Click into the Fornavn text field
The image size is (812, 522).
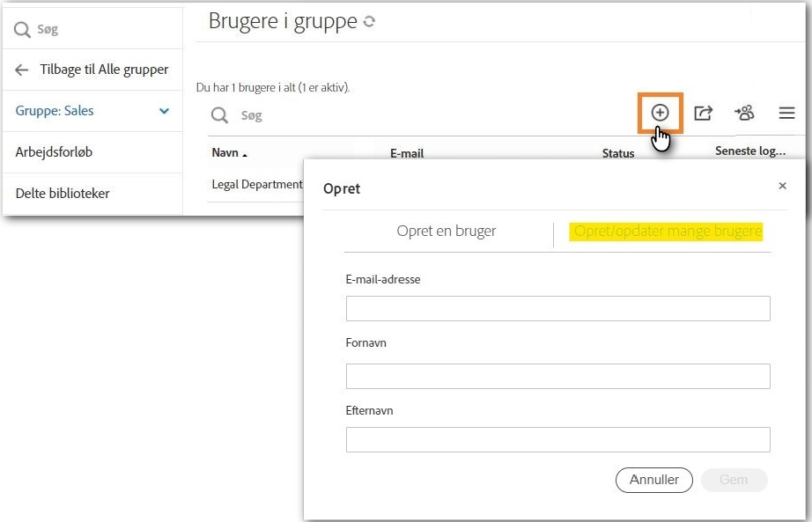[x=557, y=376]
